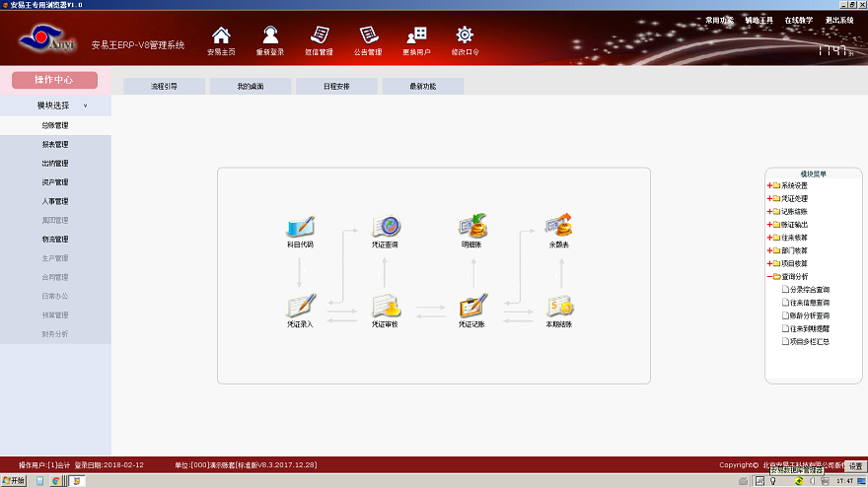The width and height of the screenshot is (868, 488).
Task: Open the 安易主页 home icon
Action: (221, 35)
